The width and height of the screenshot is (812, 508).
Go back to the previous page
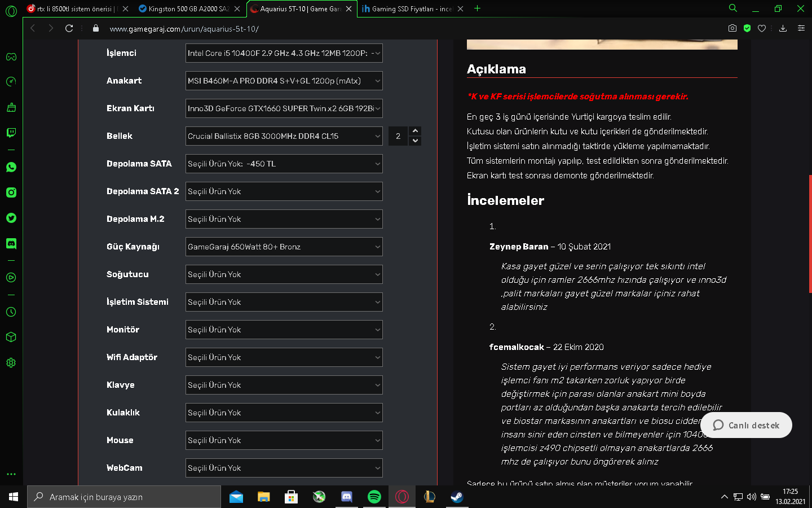pyautogui.click(x=33, y=28)
